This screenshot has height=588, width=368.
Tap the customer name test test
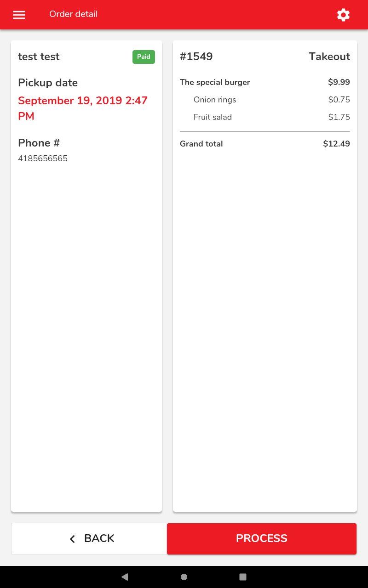pos(39,57)
